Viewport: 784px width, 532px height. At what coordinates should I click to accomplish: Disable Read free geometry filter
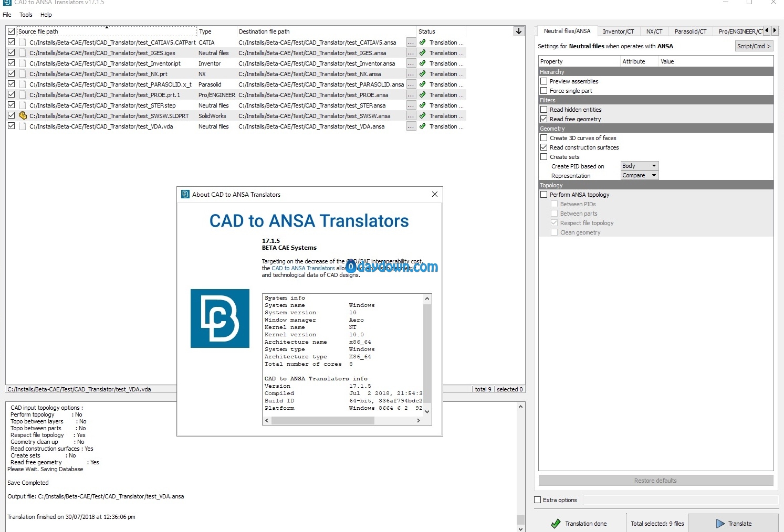[x=544, y=119]
